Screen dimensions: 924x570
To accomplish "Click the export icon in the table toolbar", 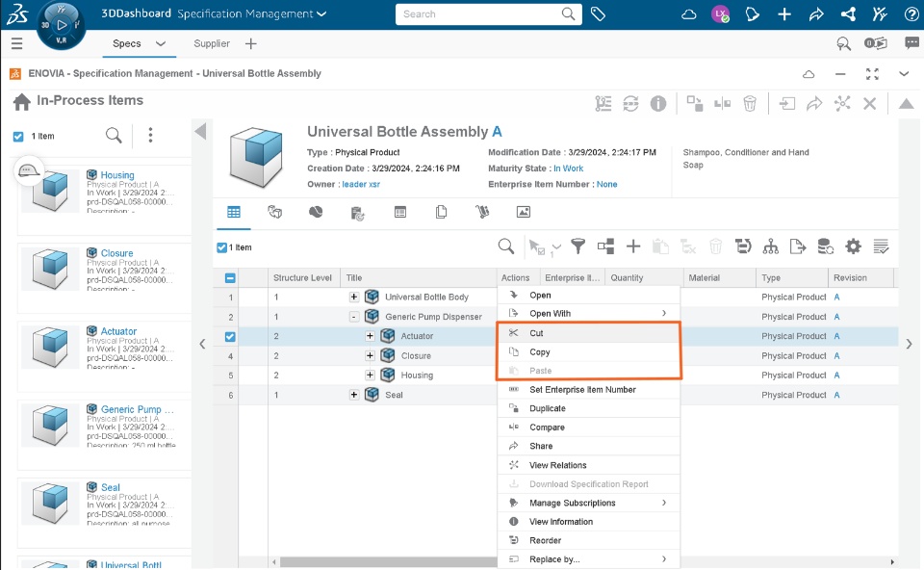I will 797,246.
